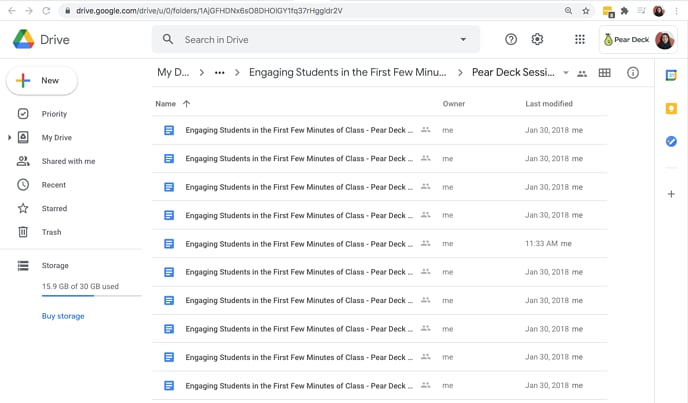This screenshot has width=688, height=403.
Task: Open the search options dropdown arrow
Action: tap(463, 40)
